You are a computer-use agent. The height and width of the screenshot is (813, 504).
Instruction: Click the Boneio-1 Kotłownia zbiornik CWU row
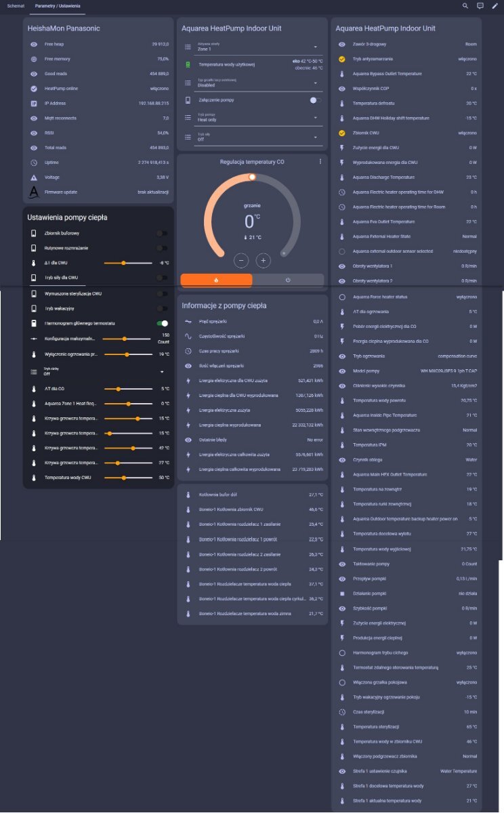[252, 509]
